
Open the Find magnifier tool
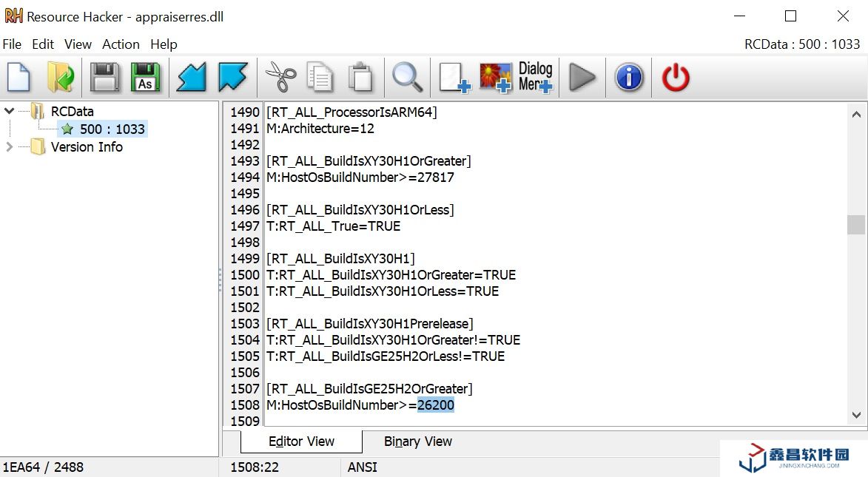[x=407, y=77]
